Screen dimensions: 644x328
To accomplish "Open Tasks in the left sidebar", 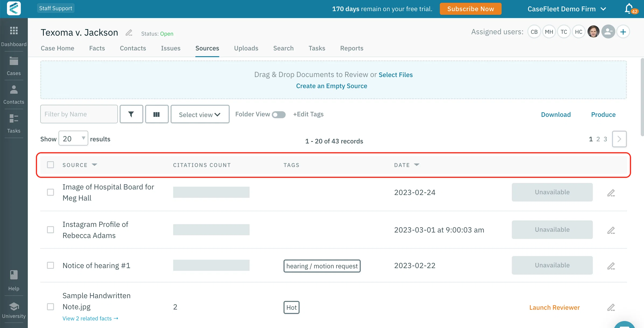I will pos(14,123).
